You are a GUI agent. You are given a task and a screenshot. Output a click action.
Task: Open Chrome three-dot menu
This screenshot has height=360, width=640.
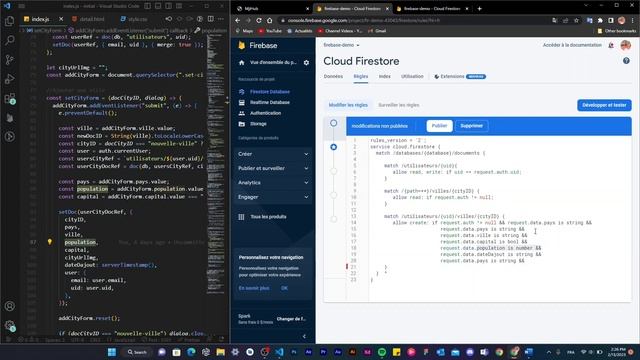click(632, 20)
